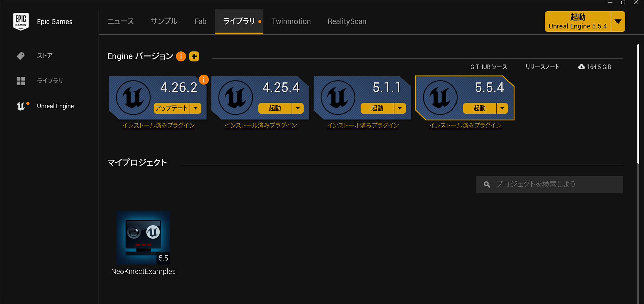Click the info badge on 4.26.2 card
This screenshot has width=644, height=304.
coord(204,80)
